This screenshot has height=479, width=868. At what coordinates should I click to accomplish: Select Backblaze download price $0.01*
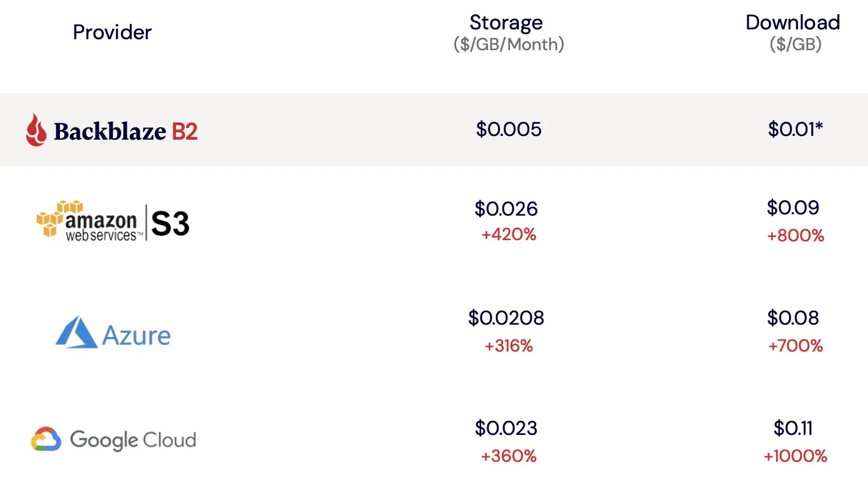[x=795, y=129]
